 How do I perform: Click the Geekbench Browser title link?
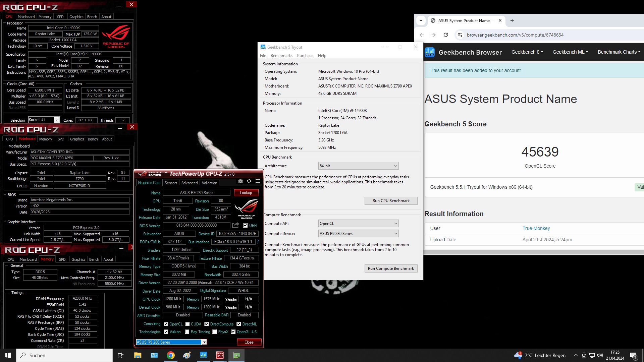coord(470,52)
